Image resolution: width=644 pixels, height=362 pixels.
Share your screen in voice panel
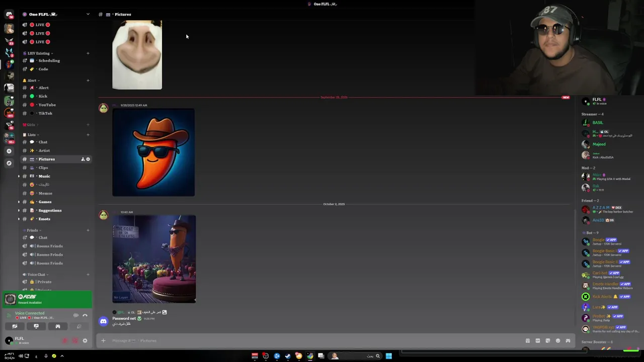click(x=36, y=326)
